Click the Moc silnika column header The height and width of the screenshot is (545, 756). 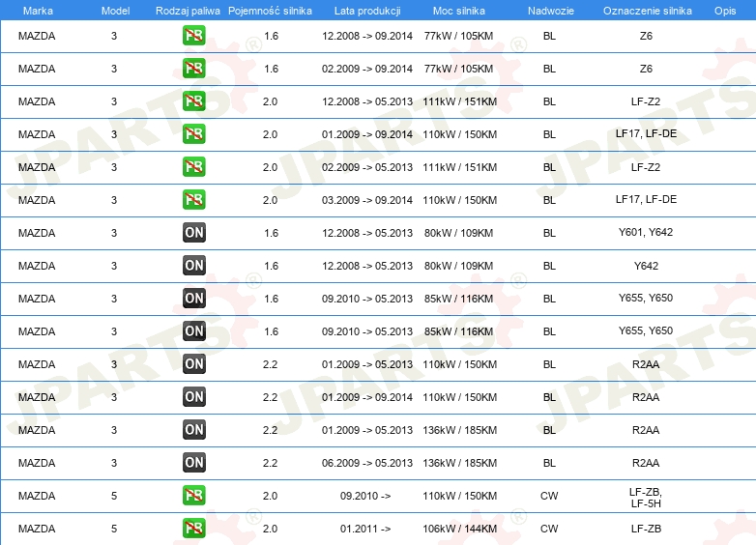tap(458, 11)
